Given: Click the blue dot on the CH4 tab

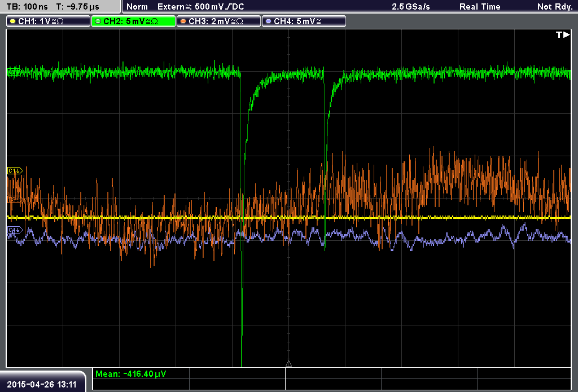Looking at the screenshot, I should [x=268, y=21].
